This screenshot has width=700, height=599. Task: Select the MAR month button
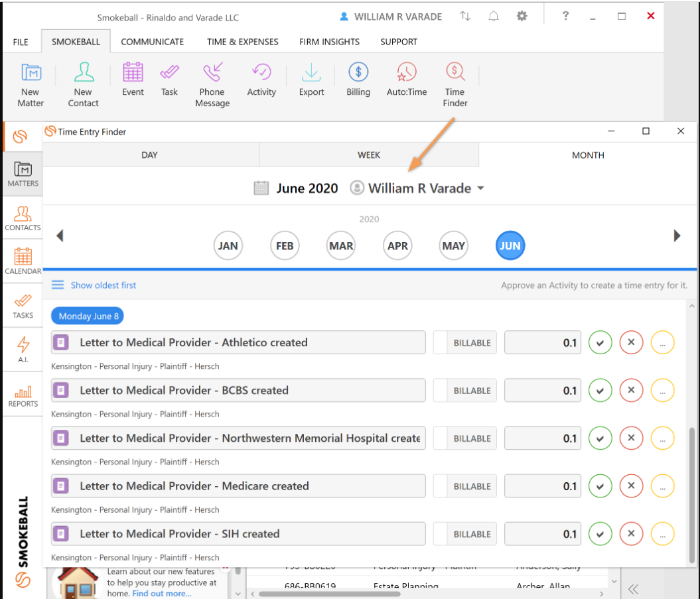click(x=341, y=245)
